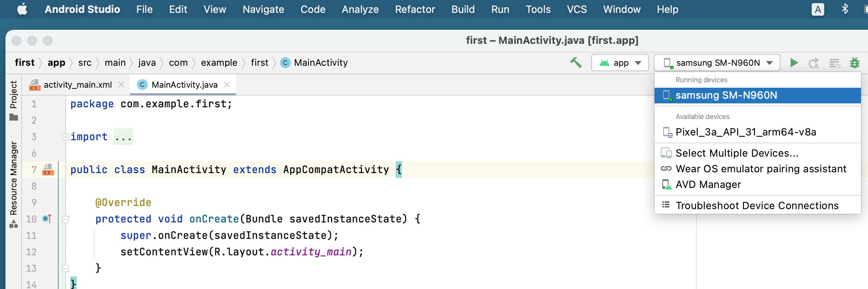Click the 'src' breadcrumb
Image resolution: width=868 pixels, height=289 pixels.
point(84,63)
